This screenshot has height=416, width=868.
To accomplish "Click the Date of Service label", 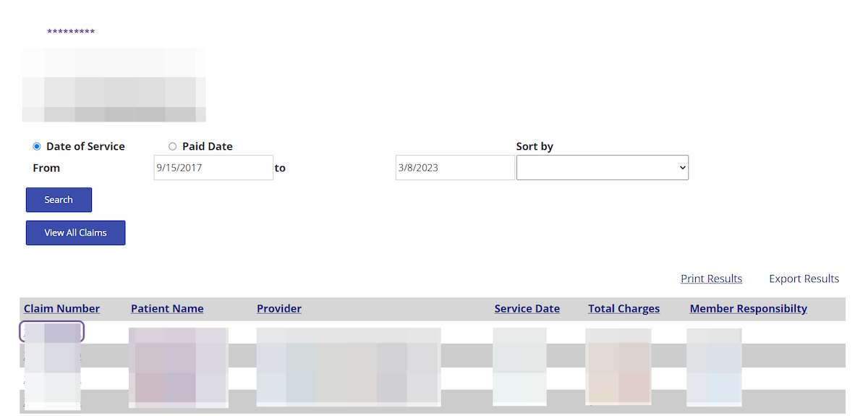I will tap(85, 146).
